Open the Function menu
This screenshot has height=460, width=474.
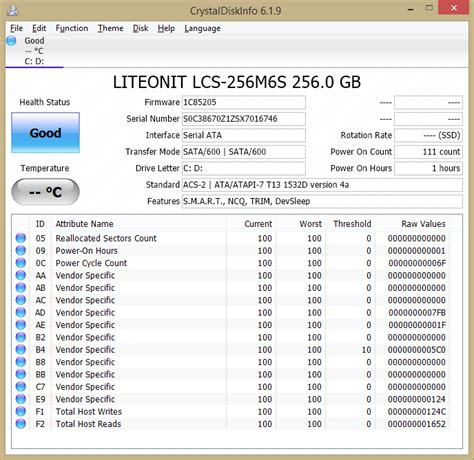pyautogui.click(x=72, y=28)
